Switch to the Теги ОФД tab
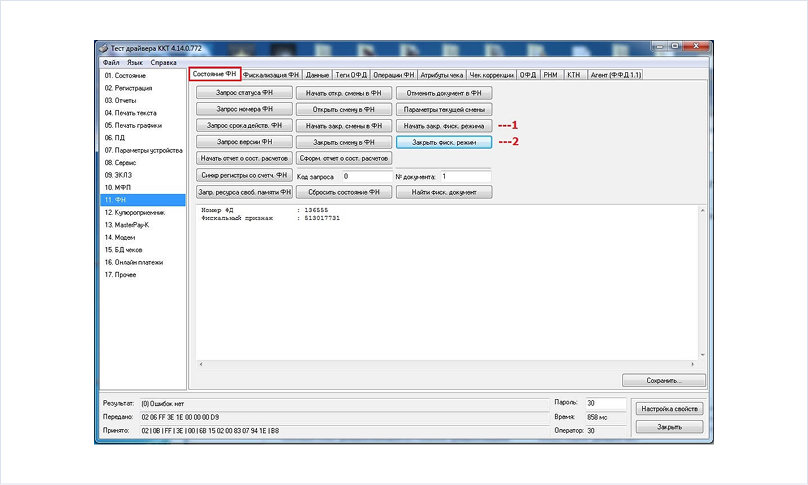The width and height of the screenshot is (808, 485). tap(350, 75)
